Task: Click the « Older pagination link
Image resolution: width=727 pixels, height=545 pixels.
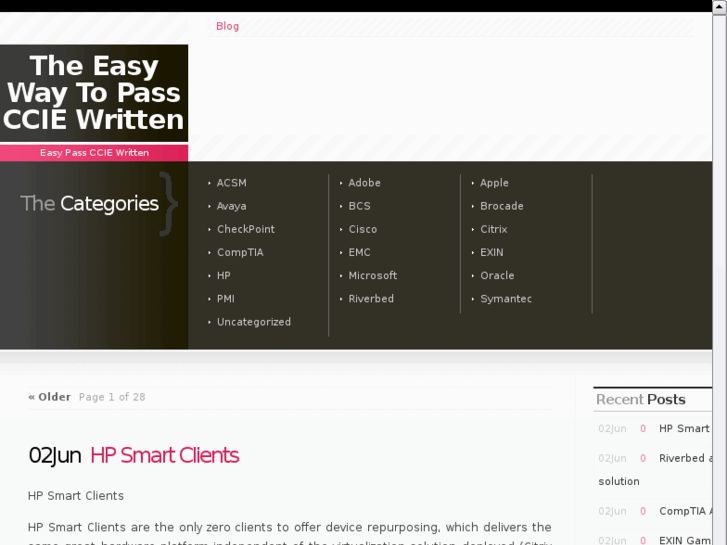Action: (50, 397)
